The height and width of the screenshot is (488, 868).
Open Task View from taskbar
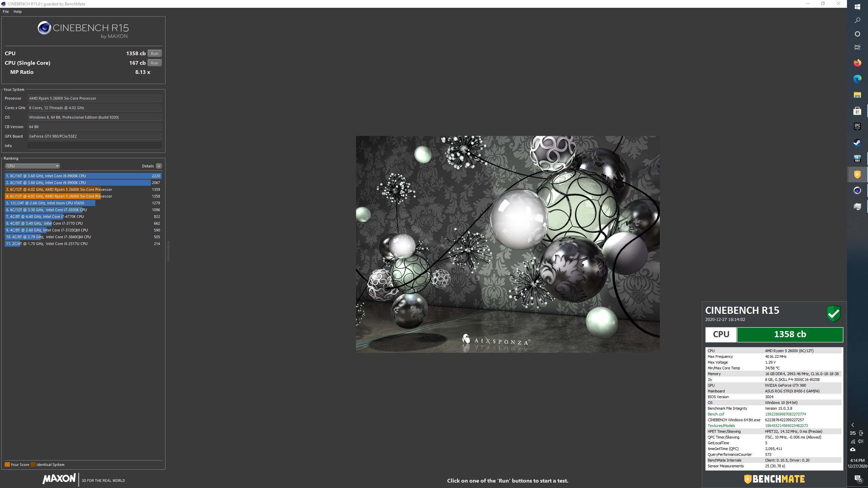[857, 47]
